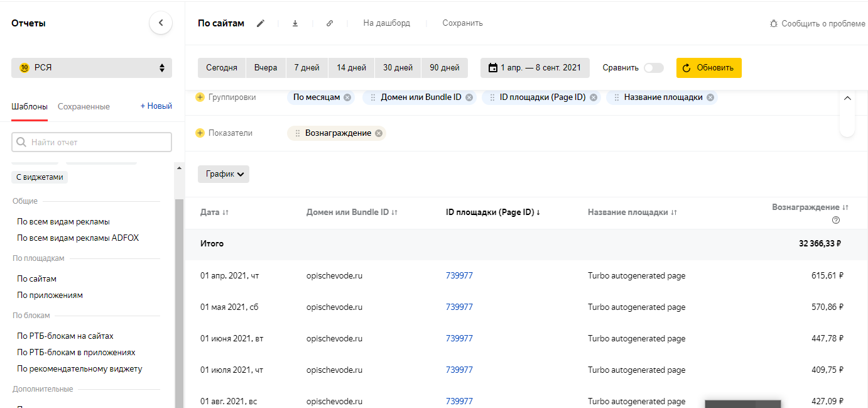Collapse the report settings with up chevron
The image size is (868, 408).
(847, 99)
